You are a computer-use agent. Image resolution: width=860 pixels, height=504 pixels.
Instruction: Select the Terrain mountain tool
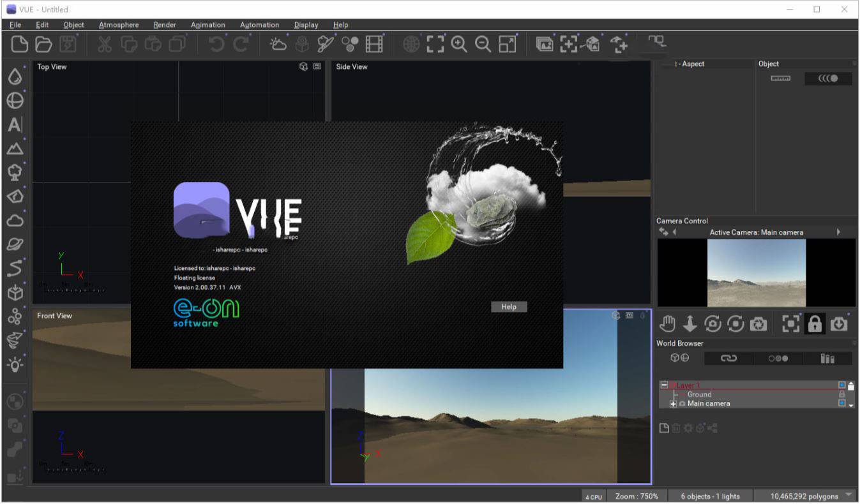pyautogui.click(x=15, y=149)
